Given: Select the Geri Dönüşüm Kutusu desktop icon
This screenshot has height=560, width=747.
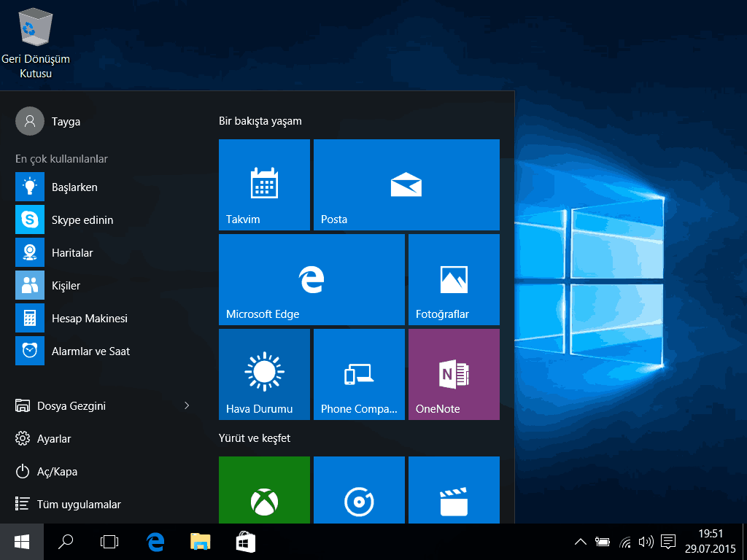Looking at the screenshot, I should coord(36,44).
